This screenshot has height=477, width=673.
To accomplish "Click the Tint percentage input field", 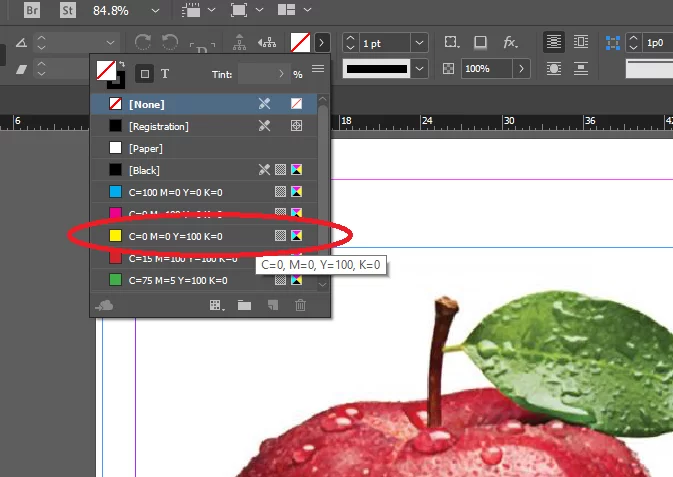I will pos(262,74).
